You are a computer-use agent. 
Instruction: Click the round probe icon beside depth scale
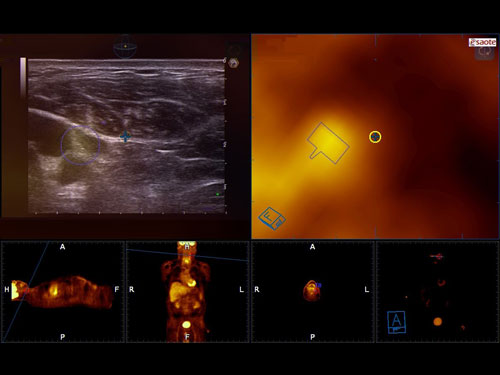click(x=233, y=63)
